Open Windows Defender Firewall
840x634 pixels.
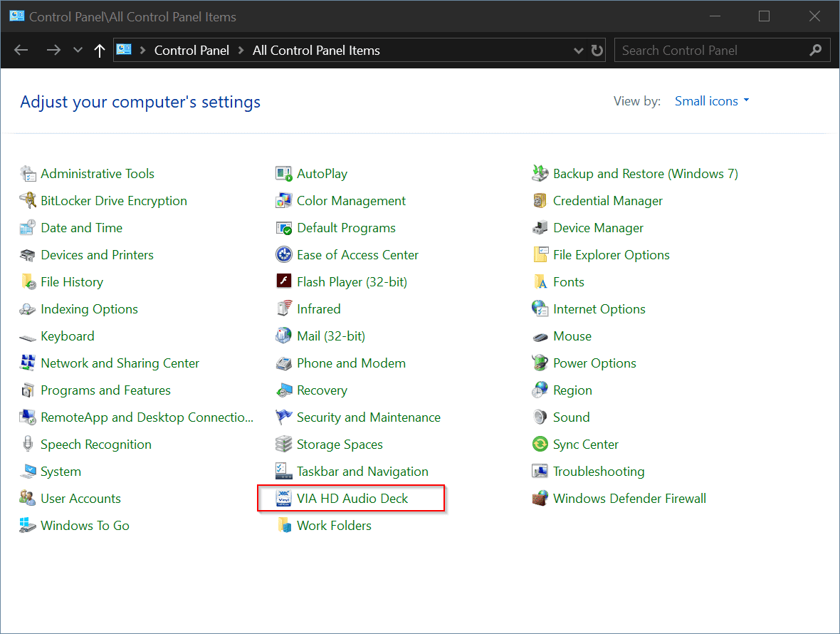click(x=629, y=498)
